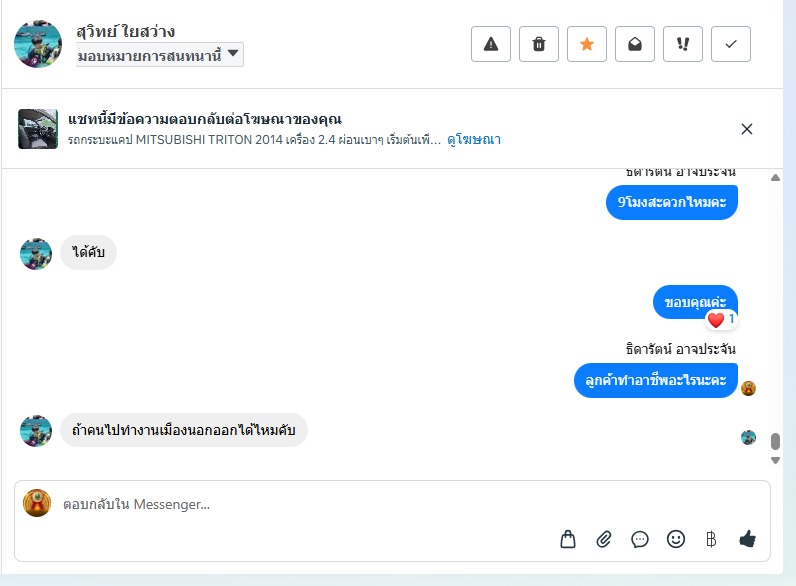The image size is (796, 586).
Task: Click the baht payment request icon
Action: pyautogui.click(x=711, y=540)
